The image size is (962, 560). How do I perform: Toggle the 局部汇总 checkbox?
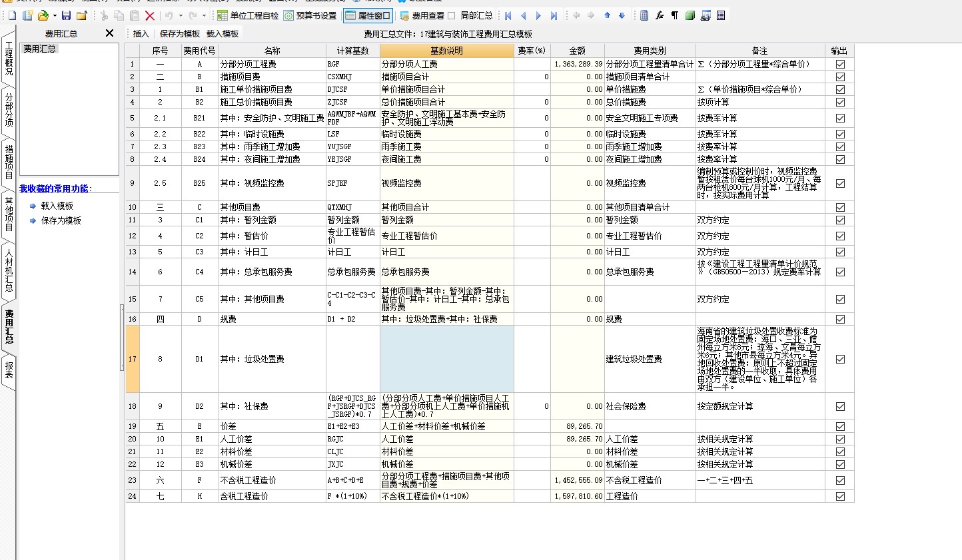(452, 15)
